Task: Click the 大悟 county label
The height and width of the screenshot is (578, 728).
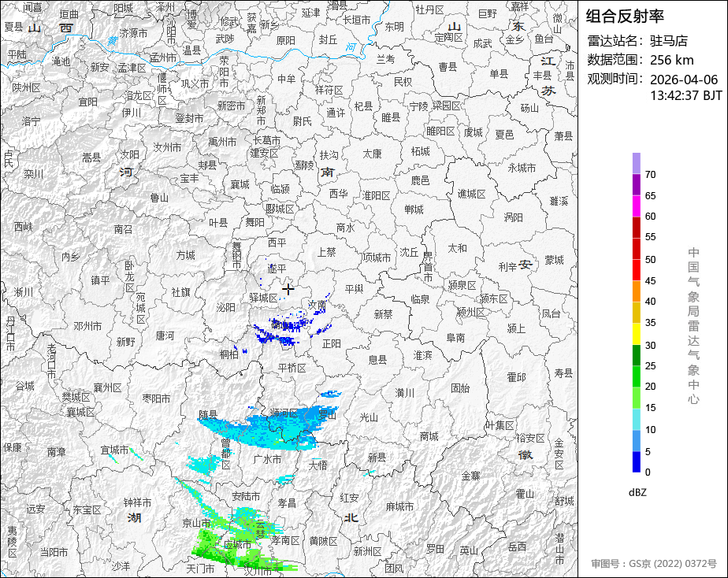Action: pyautogui.click(x=318, y=465)
